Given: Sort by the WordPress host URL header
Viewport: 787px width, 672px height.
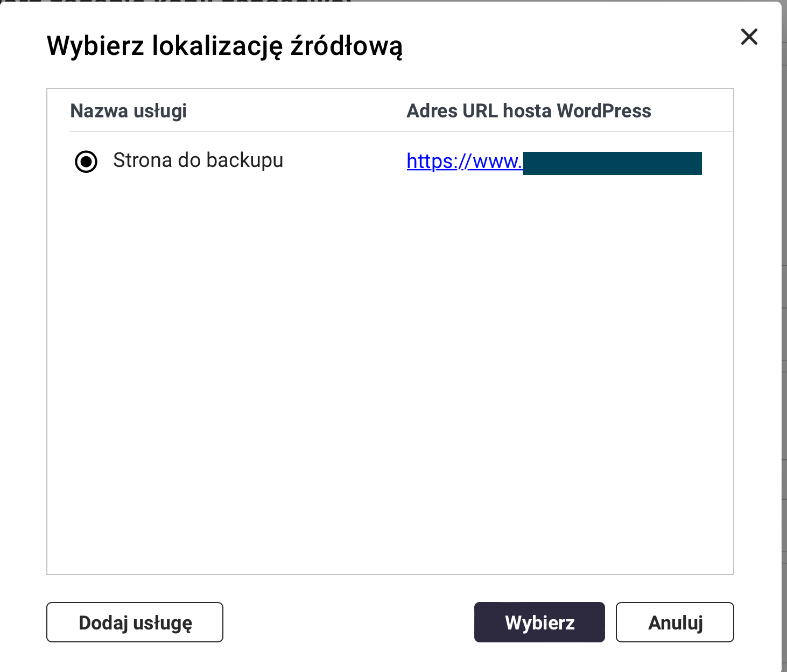Looking at the screenshot, I should [529, 111].
